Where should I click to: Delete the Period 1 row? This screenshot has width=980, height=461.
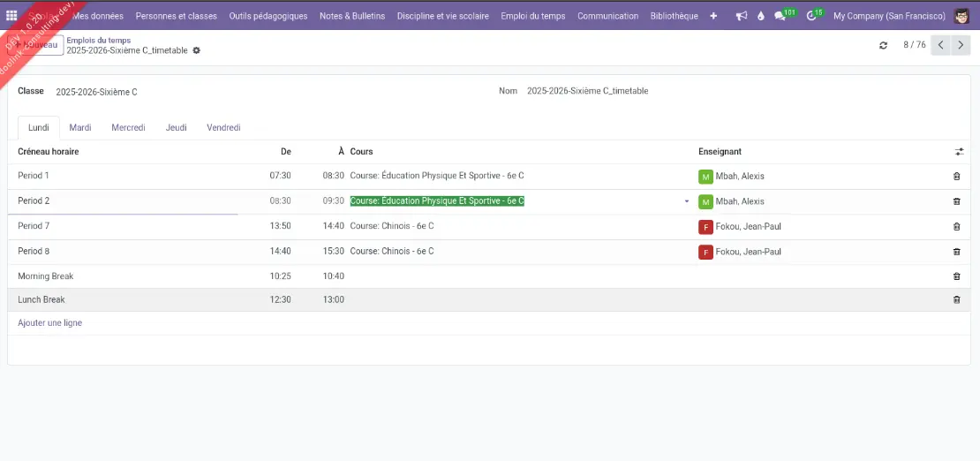coord(956,177)
